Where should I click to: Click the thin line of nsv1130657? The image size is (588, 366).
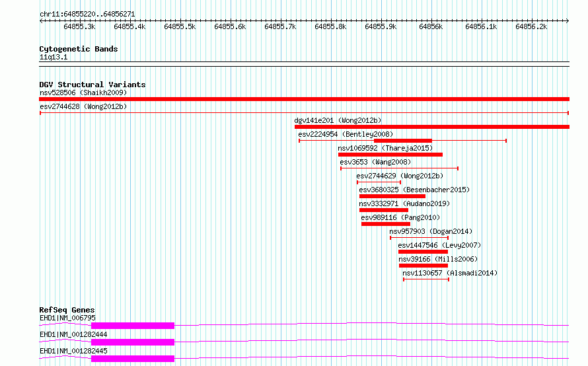426,279
